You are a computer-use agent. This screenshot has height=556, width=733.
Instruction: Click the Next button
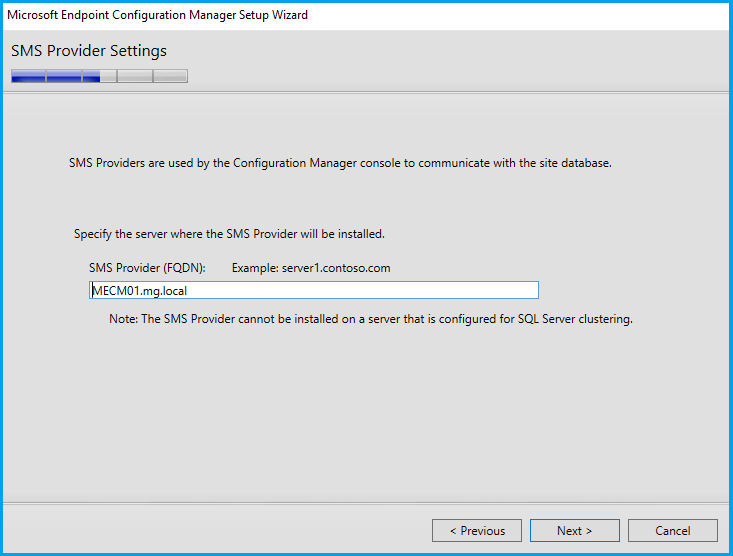[x=574, y=531]
